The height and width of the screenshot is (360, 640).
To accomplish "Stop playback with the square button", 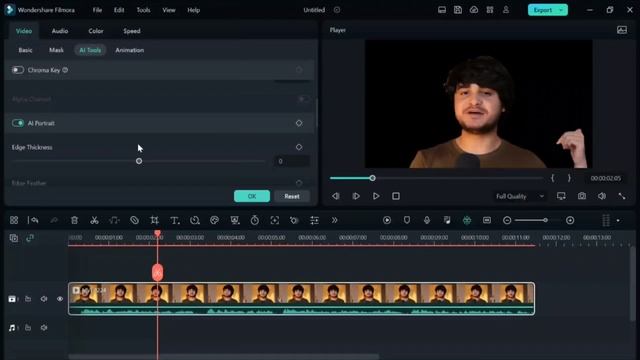I will [396, 196].
